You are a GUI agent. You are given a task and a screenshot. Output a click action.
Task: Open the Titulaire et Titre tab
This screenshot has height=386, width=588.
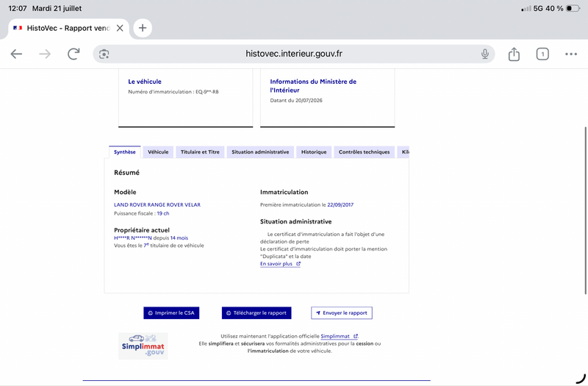pyautogui.click(x=200, y=152)
